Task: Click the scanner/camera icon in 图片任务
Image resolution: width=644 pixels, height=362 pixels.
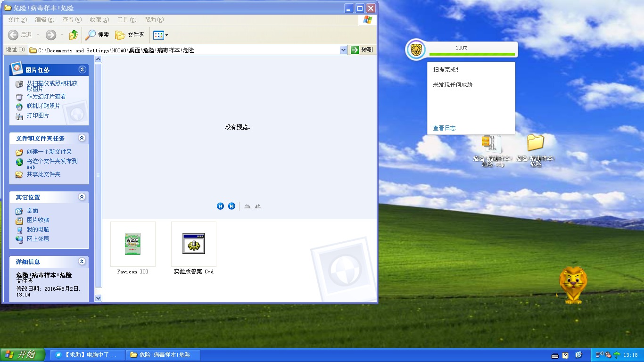Action: [x=19, y=84]
